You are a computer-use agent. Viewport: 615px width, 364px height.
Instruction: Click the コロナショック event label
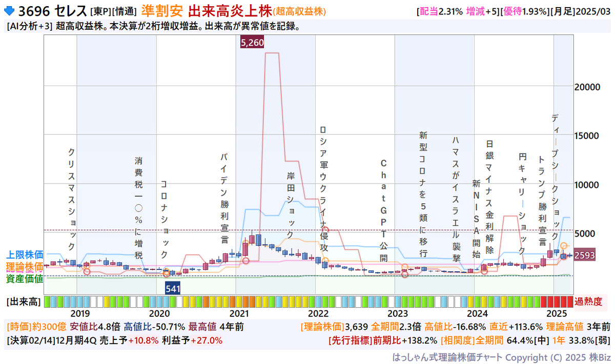(164, 219)
